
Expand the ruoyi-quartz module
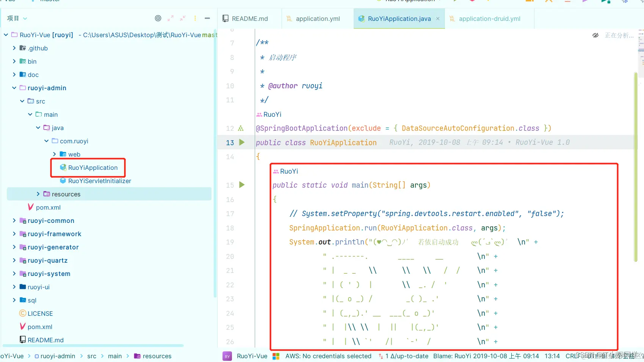(x=14, y=260)
